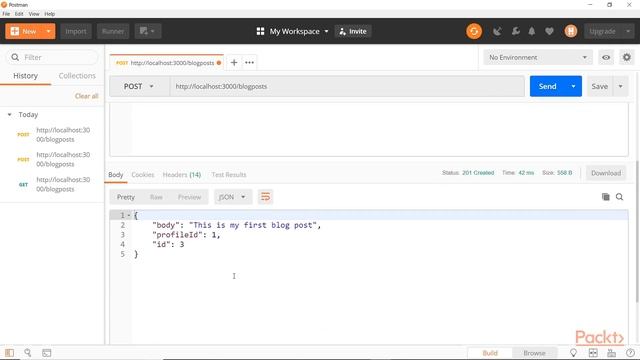The image size is (640, 360).
Task: Open the File menu
Action: click(x=6, y=14)
